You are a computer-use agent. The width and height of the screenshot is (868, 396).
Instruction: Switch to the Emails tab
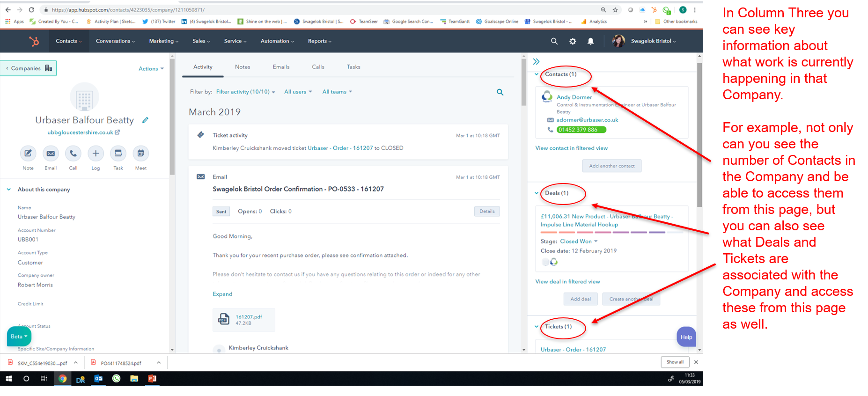(x=281, y=67)
